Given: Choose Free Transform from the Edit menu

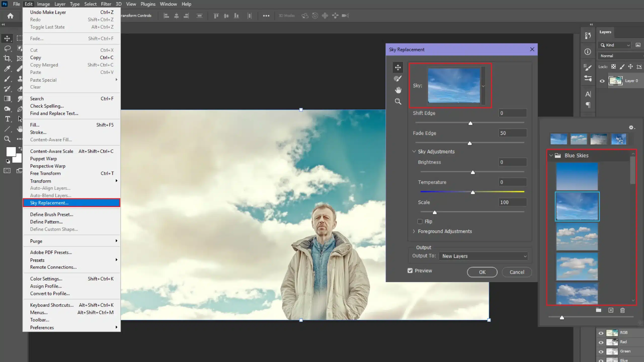Looking at the screenshot, I should click(x=71, y=173).
